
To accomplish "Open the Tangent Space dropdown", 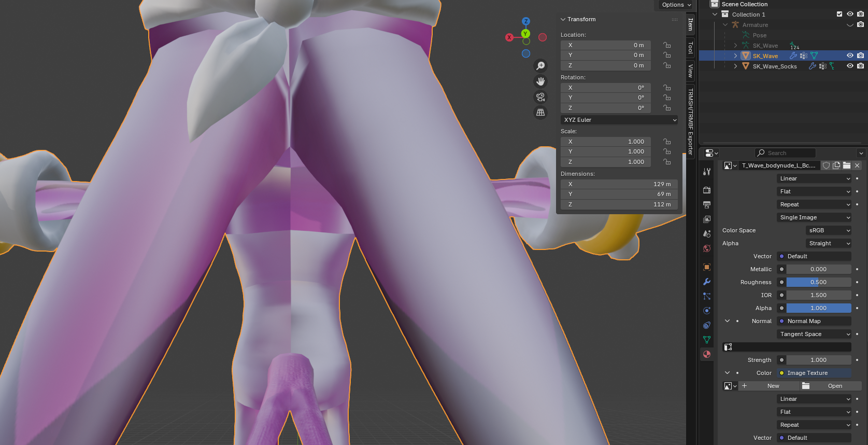I will pos(814,334).
